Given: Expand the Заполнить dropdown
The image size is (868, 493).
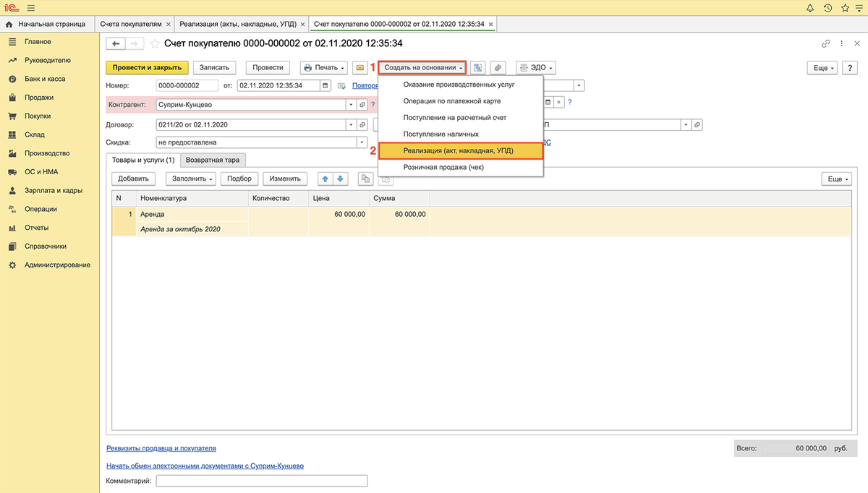Looking at the screenshot, I should [191, 179].
